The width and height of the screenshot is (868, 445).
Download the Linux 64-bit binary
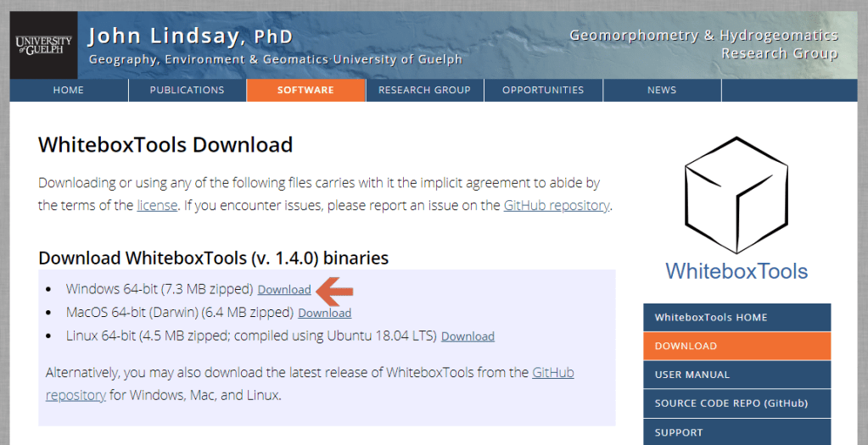tap(468, 337)
